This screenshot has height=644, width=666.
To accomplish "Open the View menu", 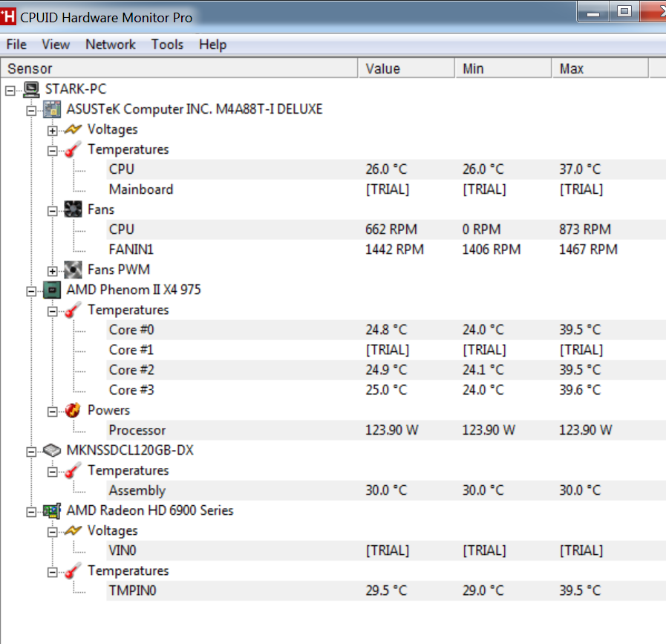I will coord(56,45).
